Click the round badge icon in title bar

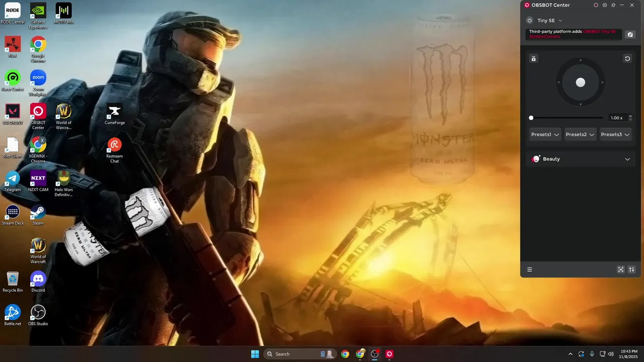(x=604, y=5)
